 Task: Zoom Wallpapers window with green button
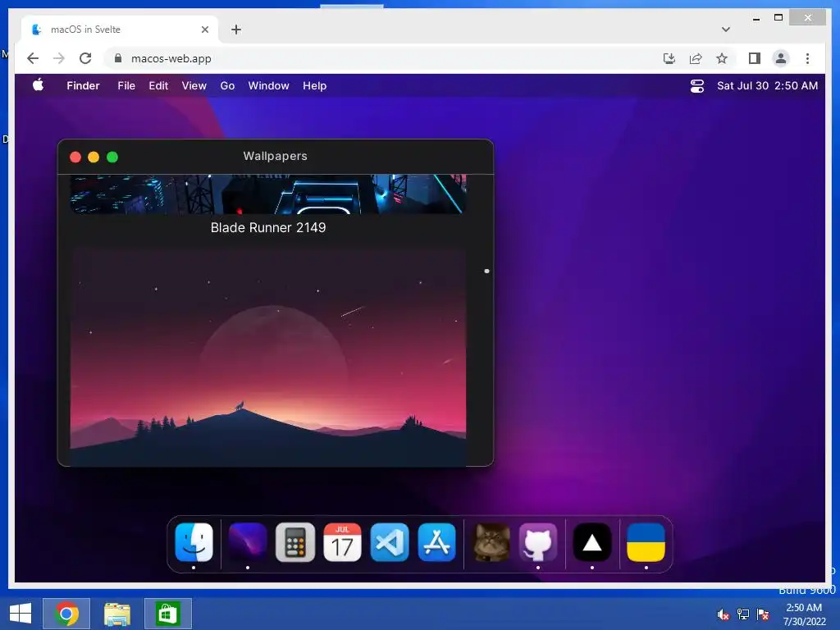[112, 157]
